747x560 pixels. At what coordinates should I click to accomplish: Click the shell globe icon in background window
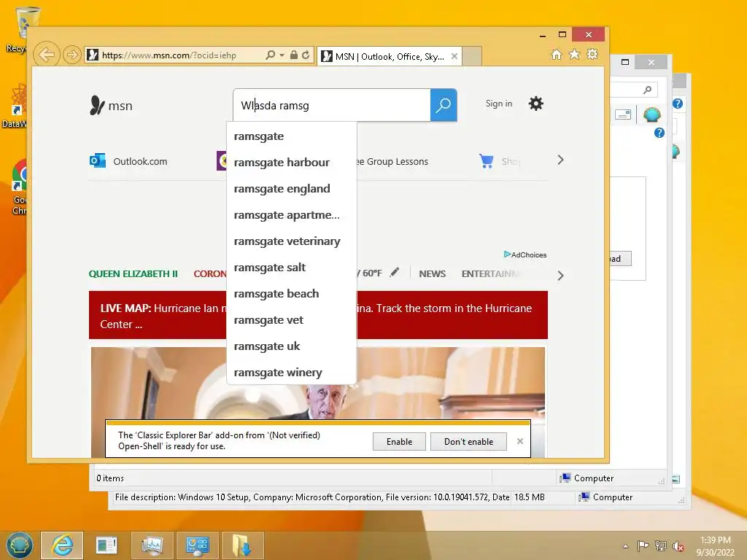[651, 114]
